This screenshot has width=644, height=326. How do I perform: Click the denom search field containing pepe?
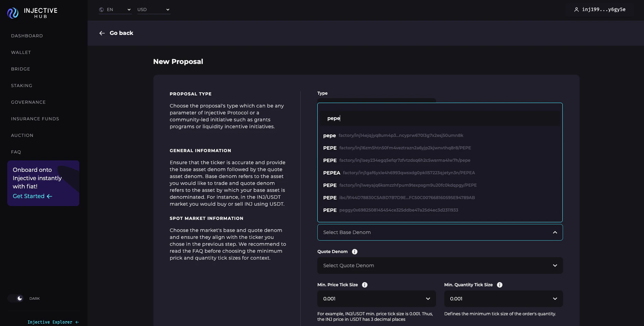coord(440,118)
